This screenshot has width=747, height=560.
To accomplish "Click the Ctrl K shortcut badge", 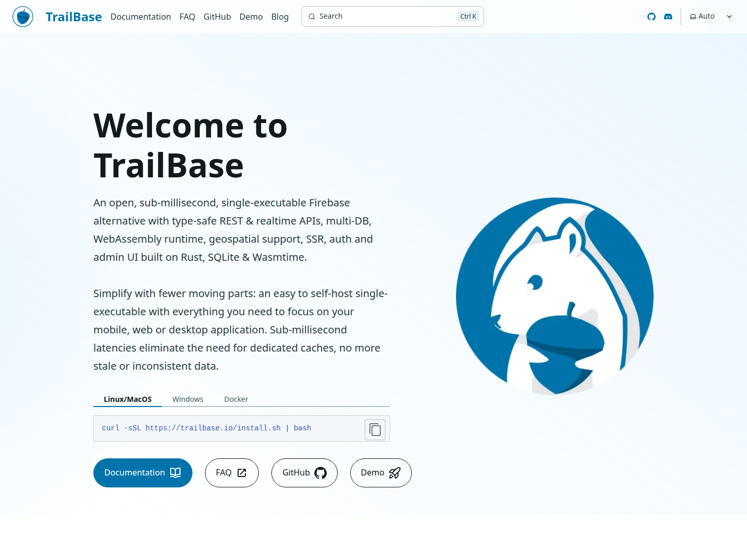I will tap(468, 17).
